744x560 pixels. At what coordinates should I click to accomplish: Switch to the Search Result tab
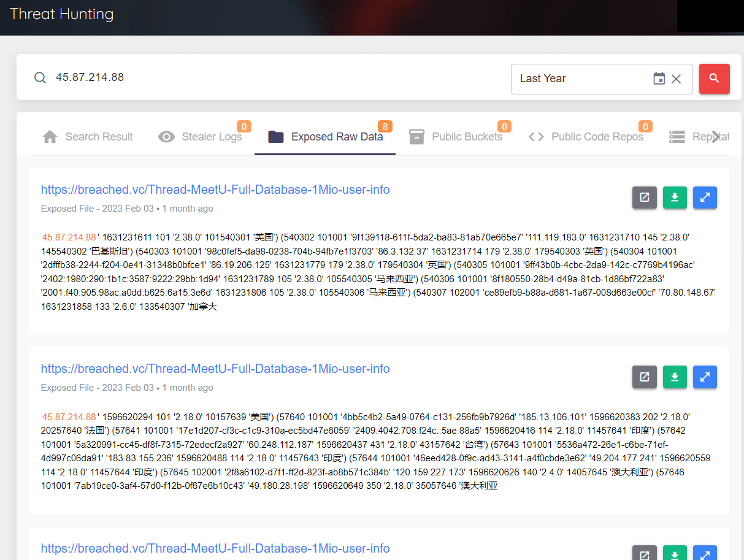pos(88,137)
